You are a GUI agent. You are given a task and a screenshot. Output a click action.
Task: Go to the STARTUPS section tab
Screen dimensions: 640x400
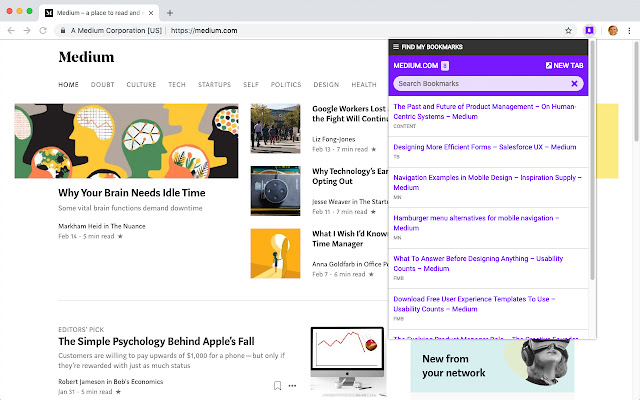point(214,85)
